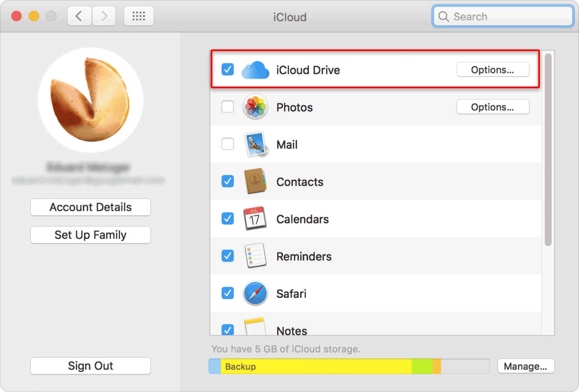579x392 pixels.
Task: Open iCloud Drive Options
Action: 493,69
